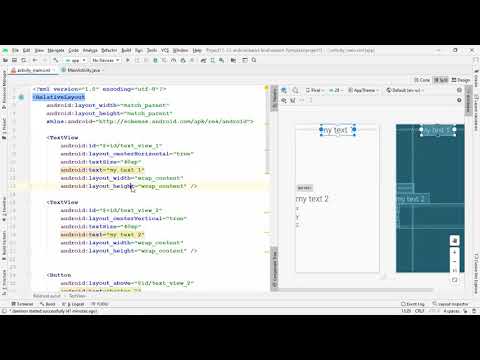Click the Search Everywhere magnifier icon
The height and width of the screenshot is (360, 480).
coord(254,60)
